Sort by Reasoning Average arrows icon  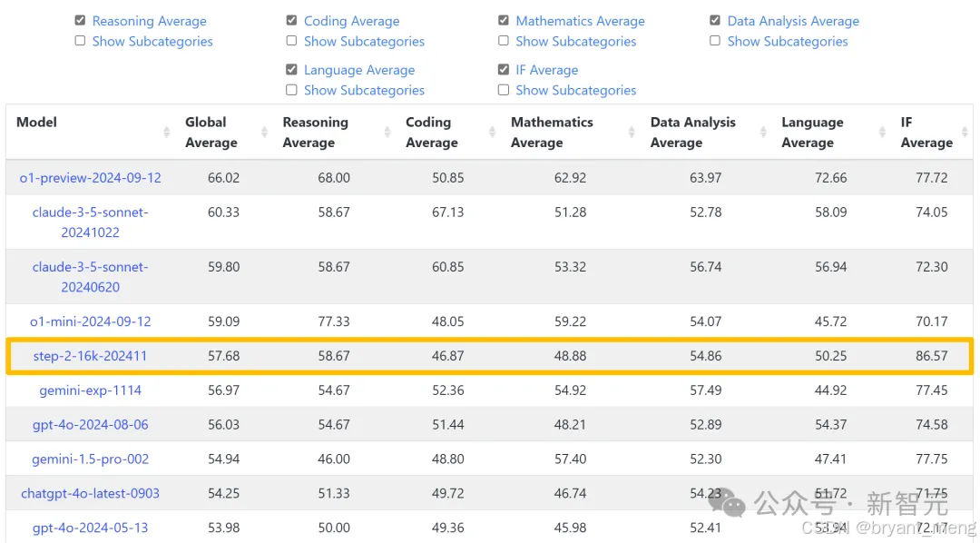click(387, 132)
